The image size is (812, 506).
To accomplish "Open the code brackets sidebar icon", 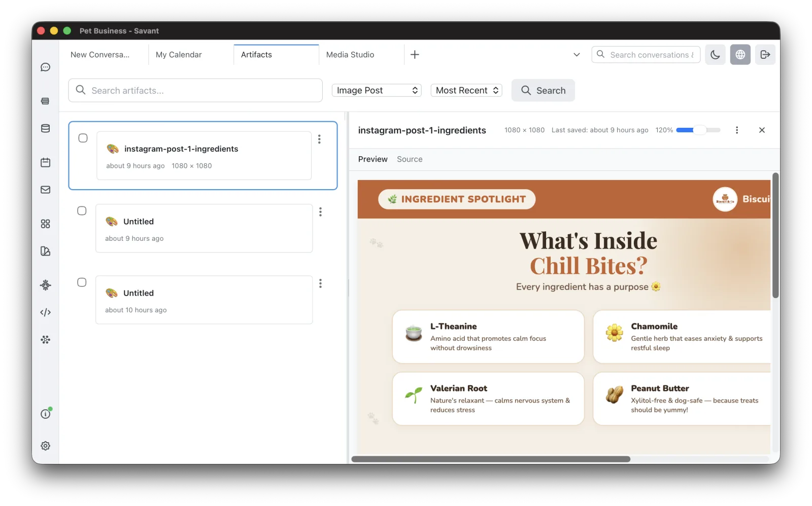I will pyautogui.click(x=45, y=312).
